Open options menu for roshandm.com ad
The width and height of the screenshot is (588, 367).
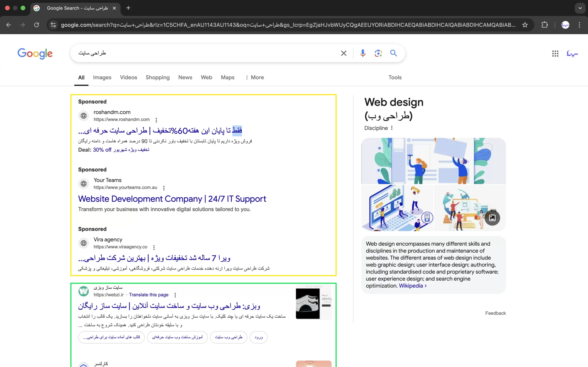[x=156, y=120]
